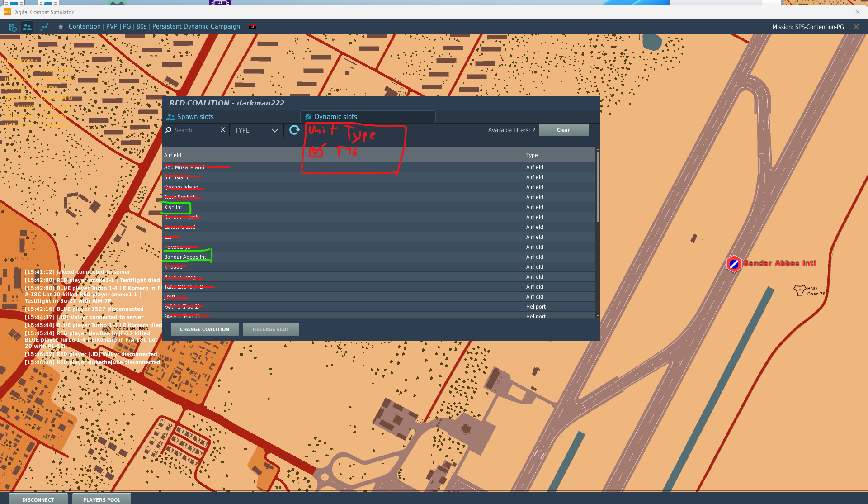
Task: Click the Clear filters button
Action: (563, 130)
